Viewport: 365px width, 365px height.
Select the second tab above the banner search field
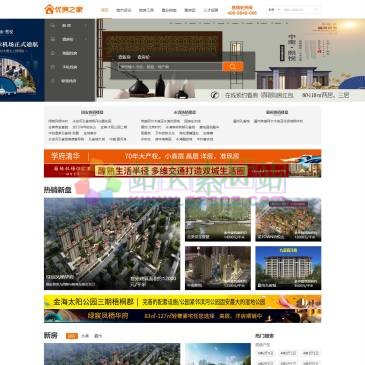143,57
